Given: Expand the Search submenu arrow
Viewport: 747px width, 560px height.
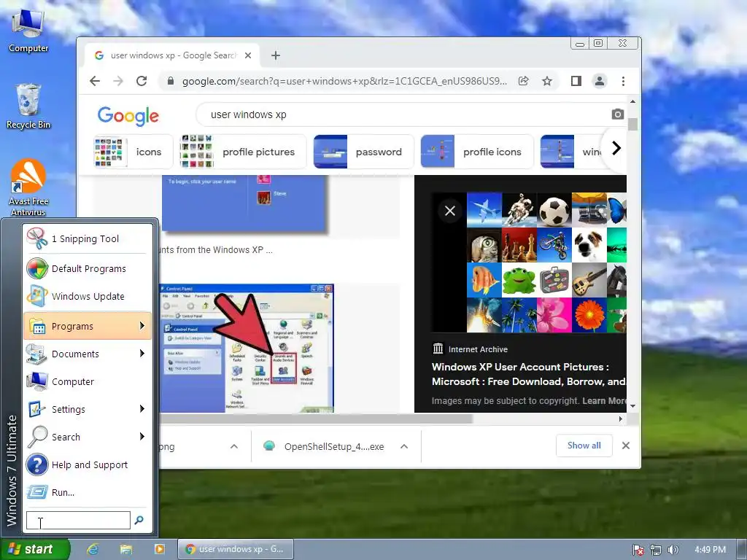Looking at the screenshot, I should (x=142, y=437).
